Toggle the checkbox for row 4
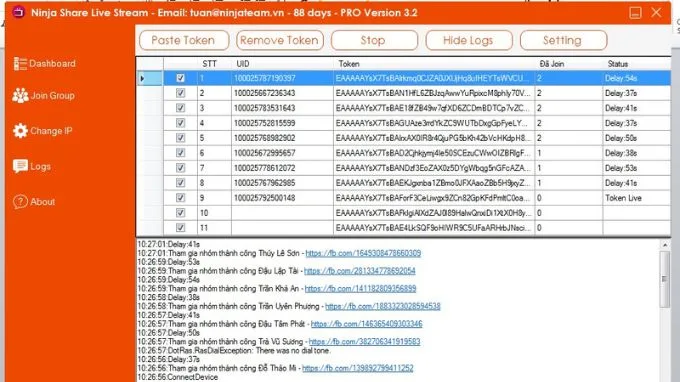Screen dimensions: 680x382 (180, 123)
